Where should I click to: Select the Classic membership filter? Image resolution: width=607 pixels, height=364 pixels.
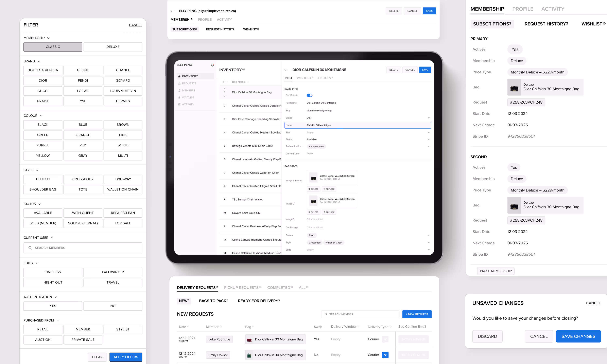pyautogui.click(x=53, y=47)
